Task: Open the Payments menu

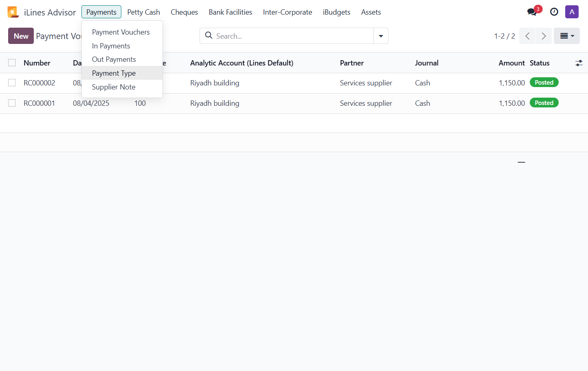Action: pos(101,12)
